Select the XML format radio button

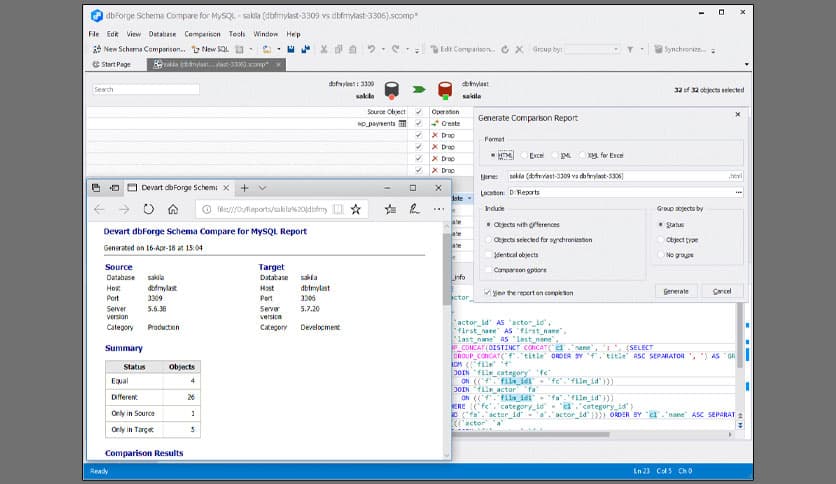pos(556,155)
